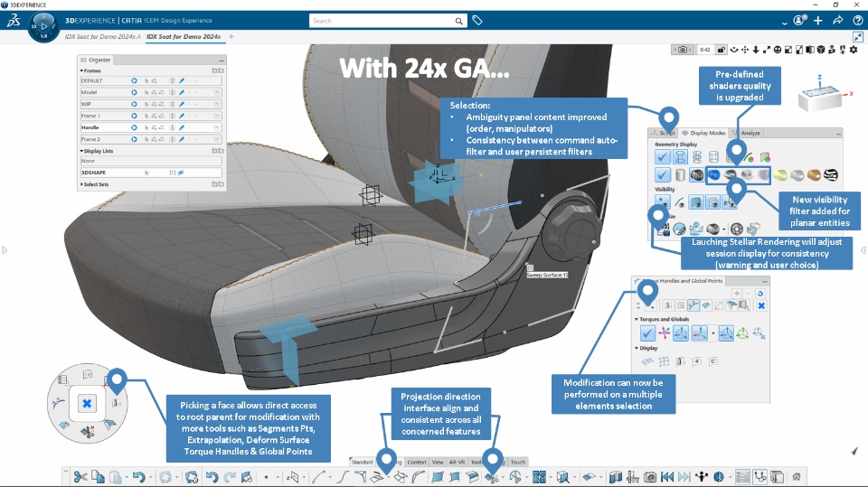Select the None display list entry
This screenshot has width=868, height=487.
pyautogui.click(x=151, y=161)
